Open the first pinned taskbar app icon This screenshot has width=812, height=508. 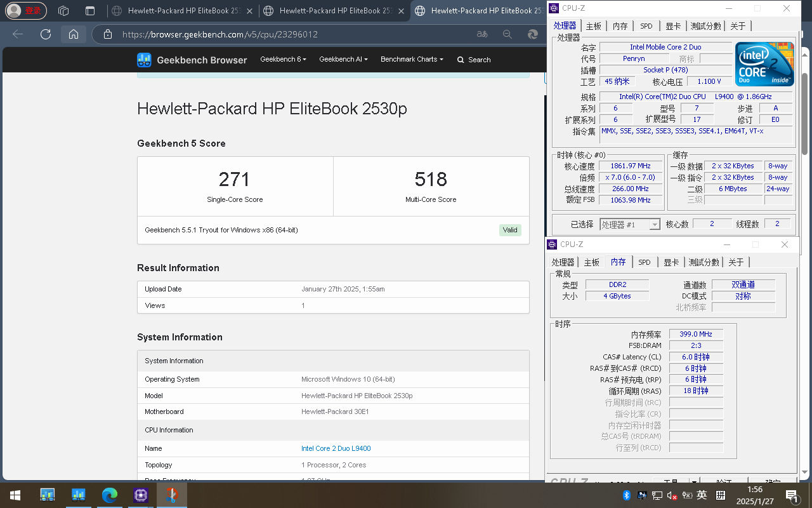(x=48, y=495)
